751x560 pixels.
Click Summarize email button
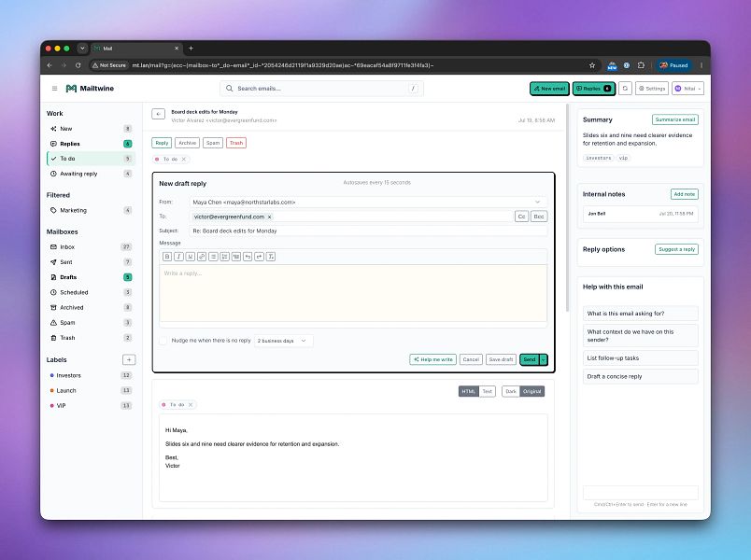674,119
